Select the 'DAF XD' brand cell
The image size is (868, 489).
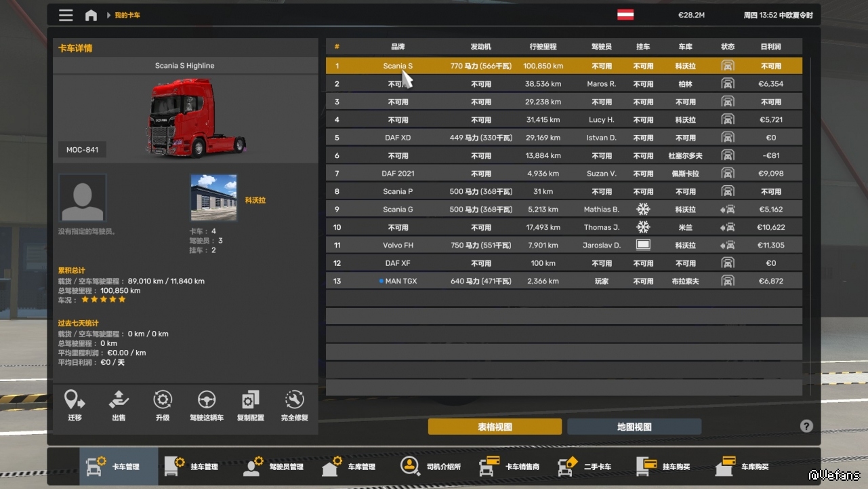[398, 138]
